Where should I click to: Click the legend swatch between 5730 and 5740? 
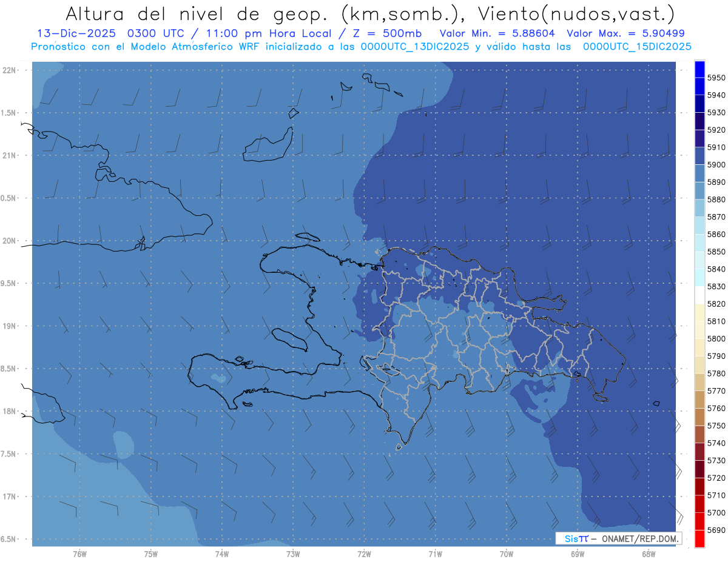coord(699,452)
